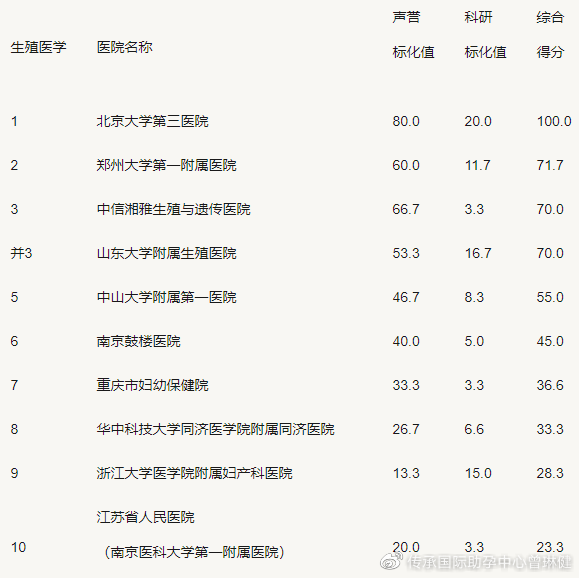This screenshot has width=579, height=578.
Task: Select research value 20.0 for 北京大学第三医院
Action: [478, 121]
